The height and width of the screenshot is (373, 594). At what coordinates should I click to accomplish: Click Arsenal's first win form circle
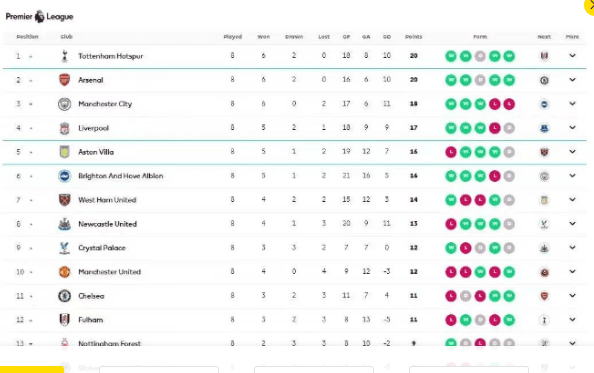(x=451, y=80)
